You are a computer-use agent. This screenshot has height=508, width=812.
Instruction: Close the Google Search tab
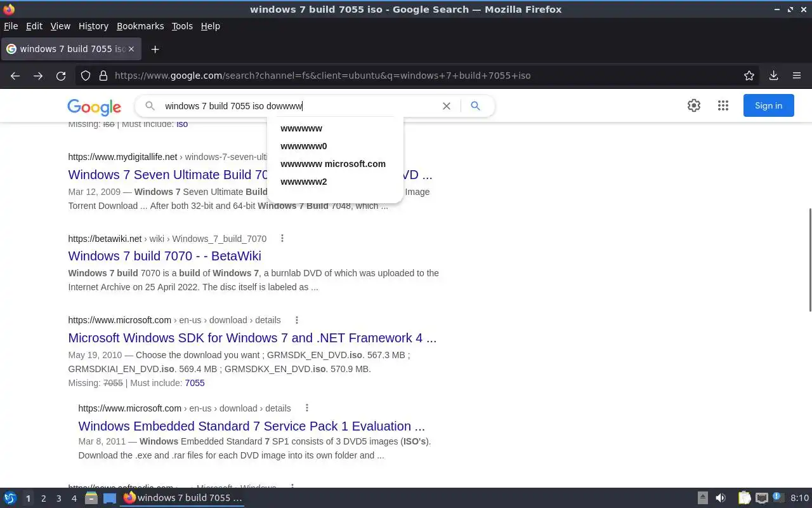click(131, 49)
